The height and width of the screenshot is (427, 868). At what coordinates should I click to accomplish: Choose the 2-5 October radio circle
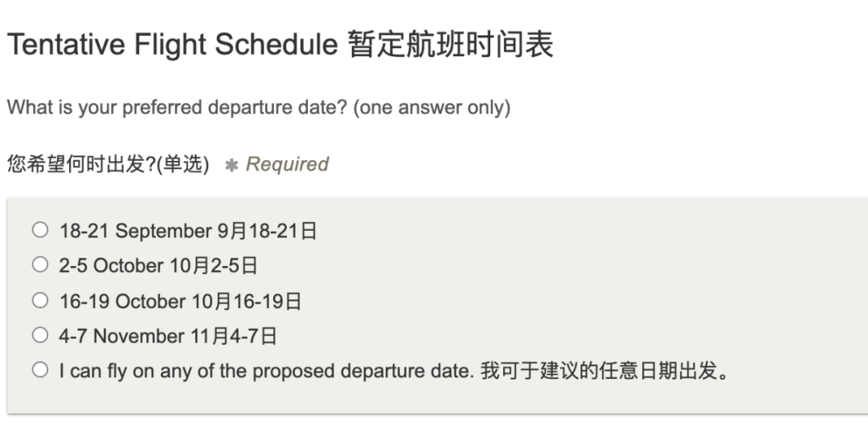pos(40,265)
